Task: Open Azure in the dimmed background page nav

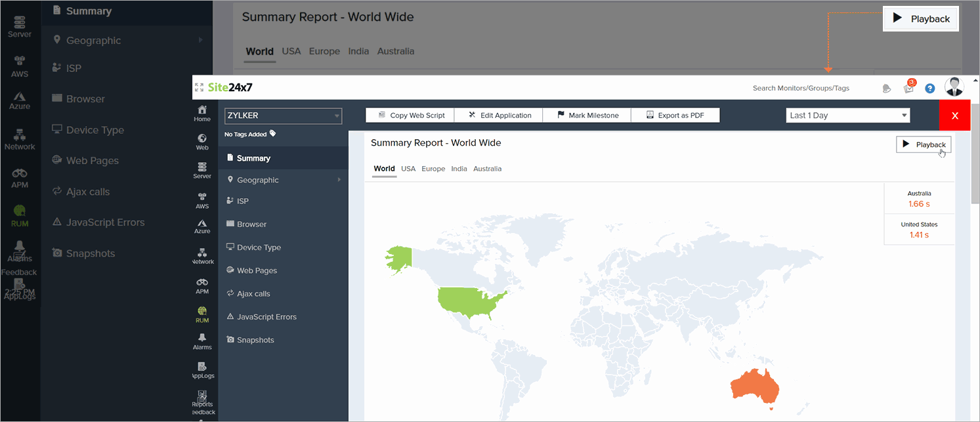Action: click(x=20, y=100)
